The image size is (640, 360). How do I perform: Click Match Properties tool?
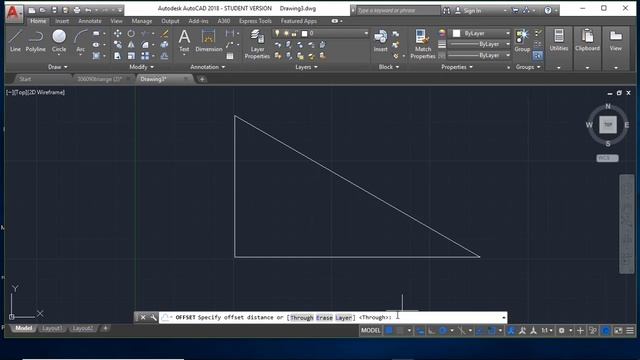click(422, 44)
